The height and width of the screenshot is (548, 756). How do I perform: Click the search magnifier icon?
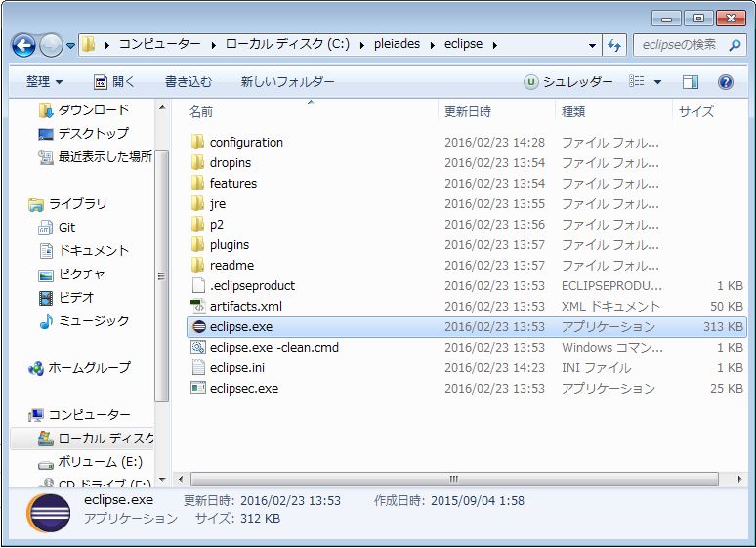(x=735, y=45)
